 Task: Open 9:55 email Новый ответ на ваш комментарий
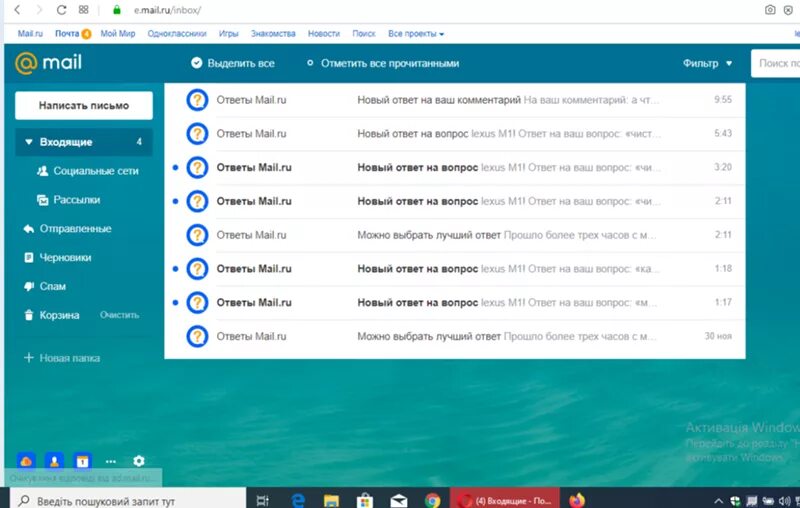click(x=455, y=100)
